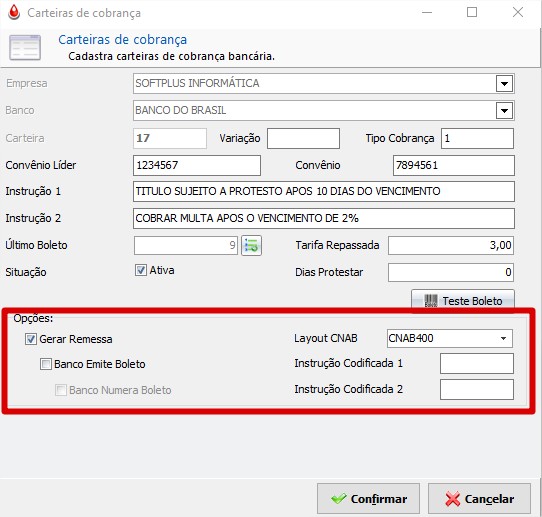Click the Convênio field 7894561
Image resolution: width=542 pixels, height=517 pixels.
454,166
